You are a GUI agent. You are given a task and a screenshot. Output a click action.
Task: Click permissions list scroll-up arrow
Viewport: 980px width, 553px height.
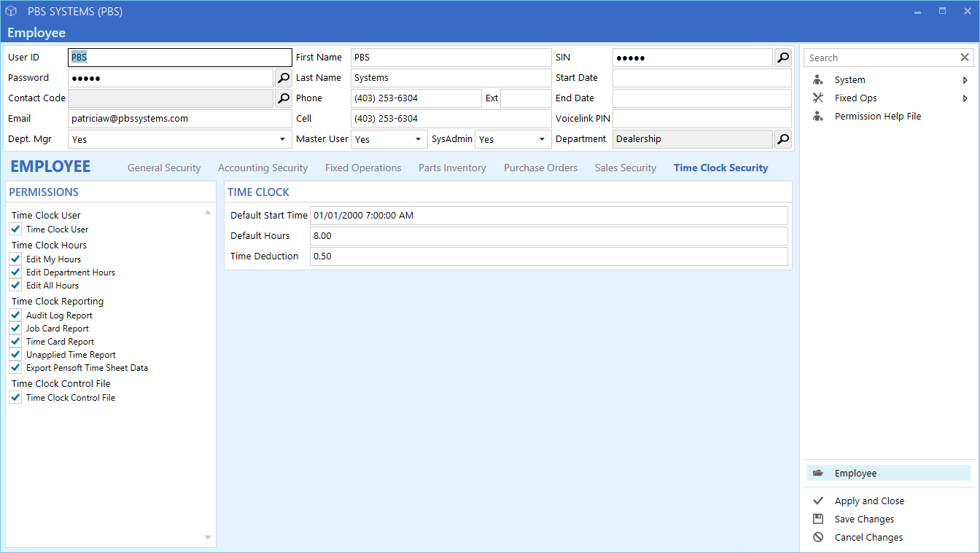click(x=208, y=212)
